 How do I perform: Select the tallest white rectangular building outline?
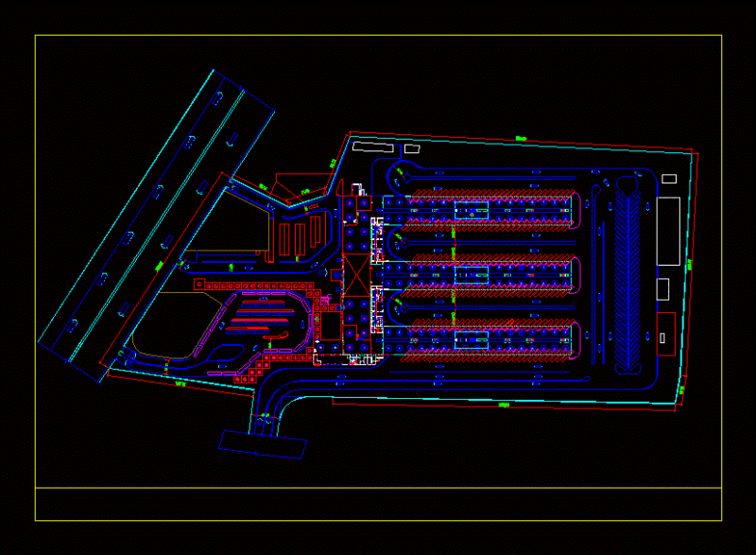[x=668, y=231]
